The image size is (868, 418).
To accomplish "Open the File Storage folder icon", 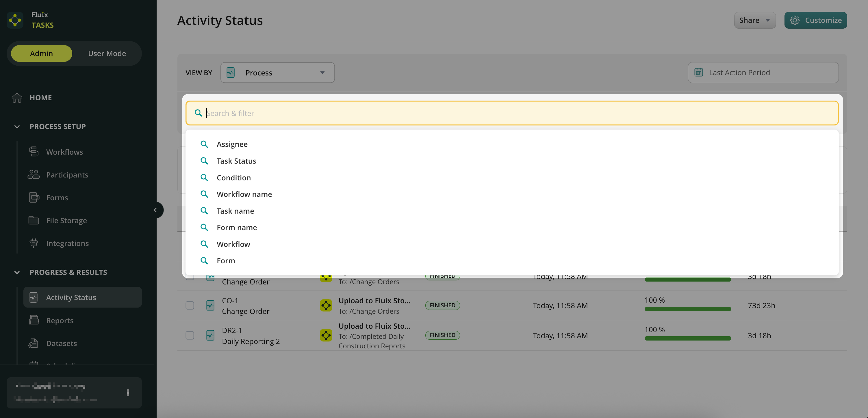I will 34,221.
